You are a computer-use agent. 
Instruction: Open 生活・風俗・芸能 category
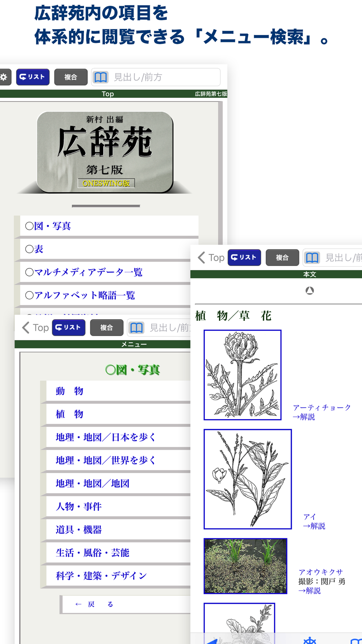click(118, 553)
